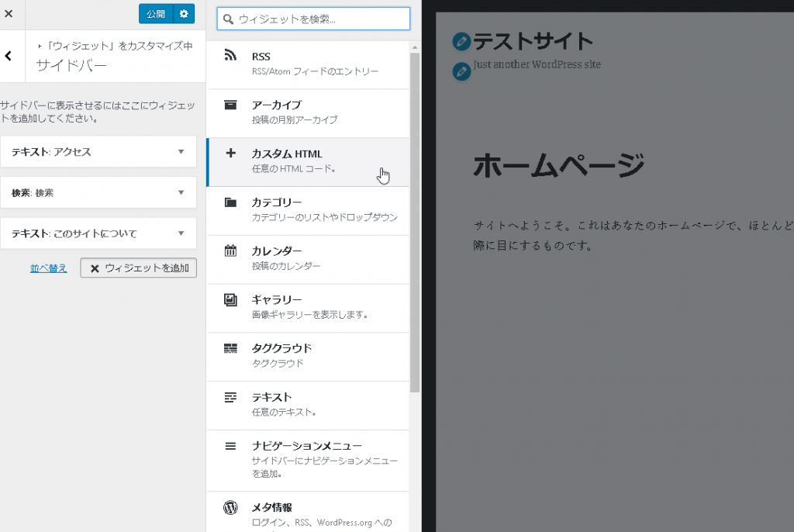Expand the テキスト: このサイトについて widget

click(x=181, y=233)
